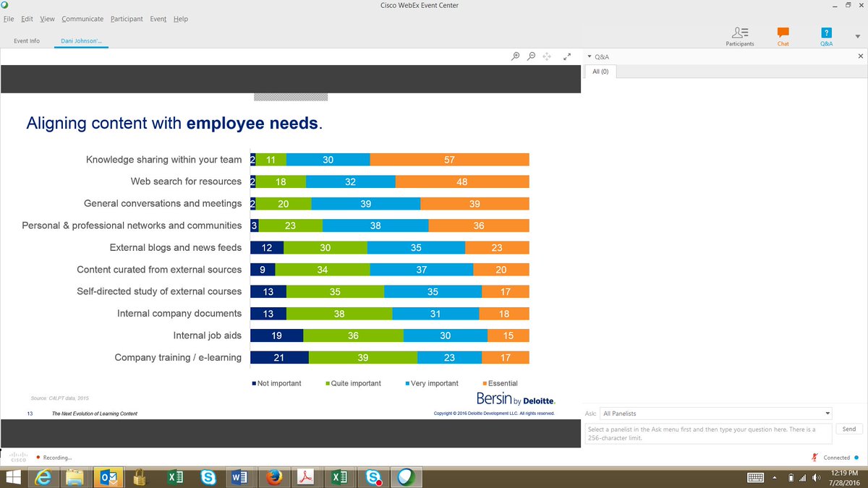Switch the slide to full-screen view

pyautogui.click(x=567, y=56)
